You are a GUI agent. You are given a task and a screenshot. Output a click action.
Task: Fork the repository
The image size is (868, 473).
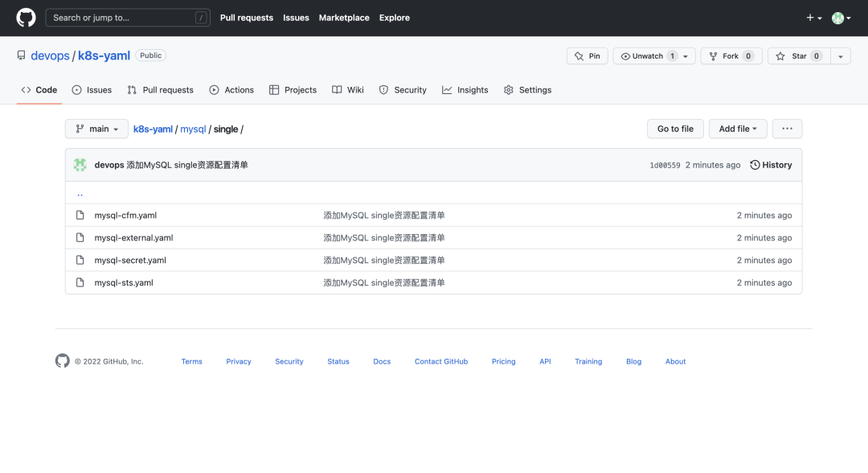[x=731, y=56]
